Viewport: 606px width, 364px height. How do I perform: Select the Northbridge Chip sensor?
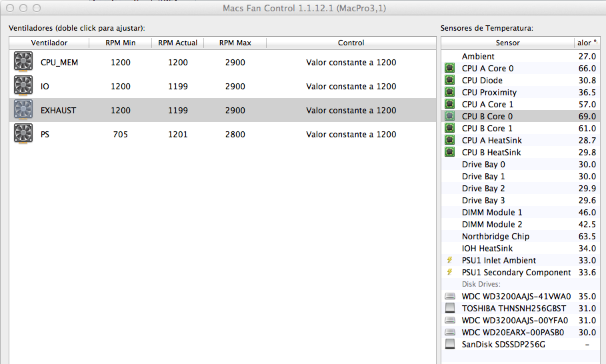495,236
